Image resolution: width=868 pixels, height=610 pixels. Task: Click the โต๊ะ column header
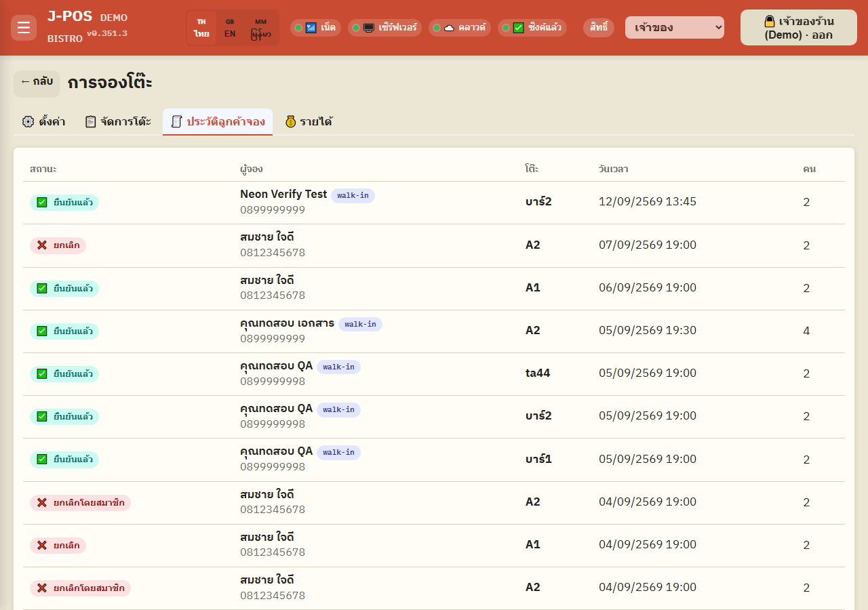click(x=532, y=169)
